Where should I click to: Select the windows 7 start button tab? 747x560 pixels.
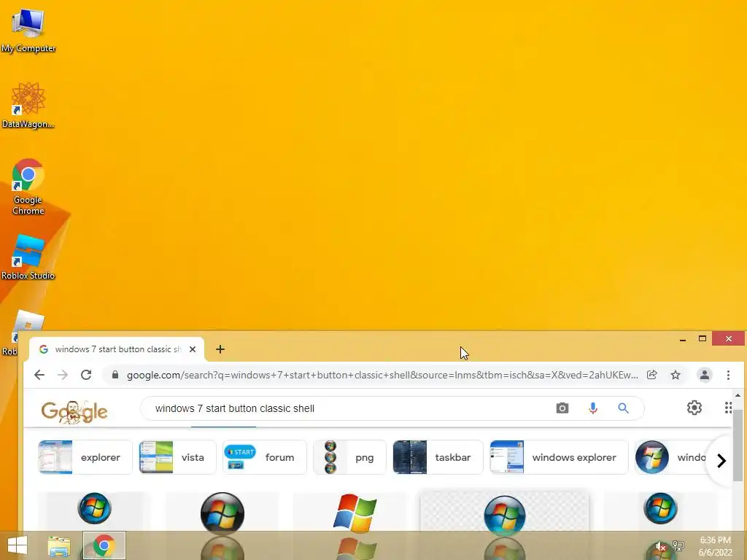[x=117, y=349]
